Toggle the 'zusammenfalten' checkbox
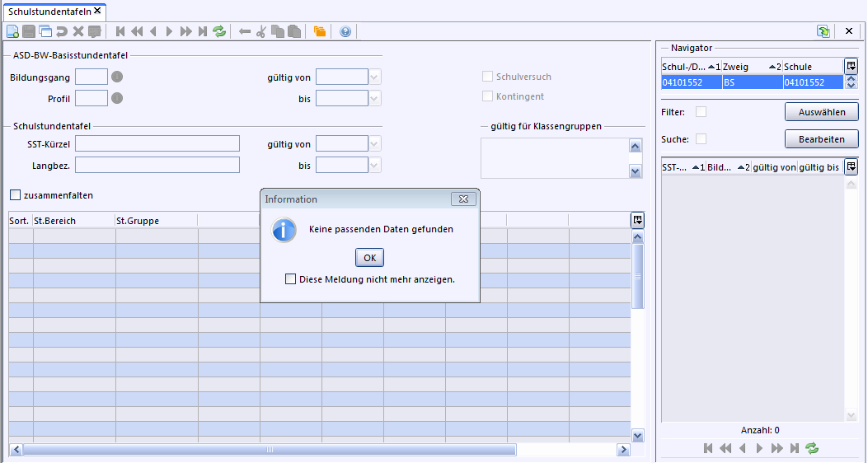Viewport: 868px width, 463px height. coord(15,195)
